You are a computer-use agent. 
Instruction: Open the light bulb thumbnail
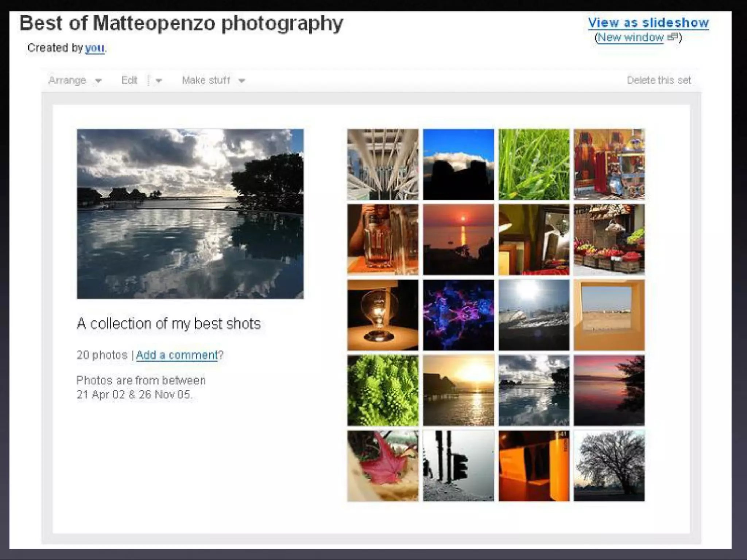click(383, 315)
